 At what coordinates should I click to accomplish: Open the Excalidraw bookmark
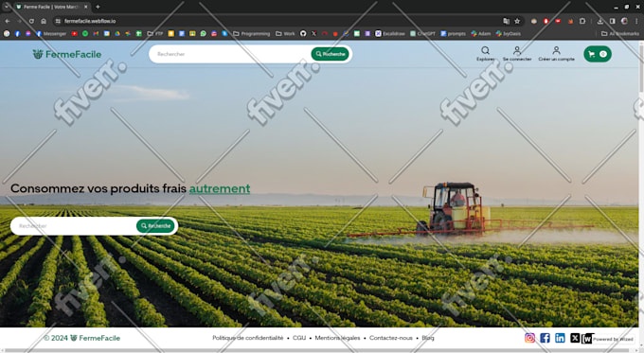390,34
